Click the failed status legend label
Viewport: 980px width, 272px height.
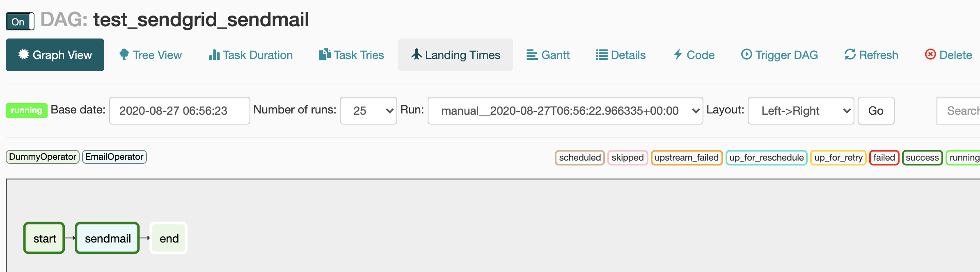coord(884,157)
